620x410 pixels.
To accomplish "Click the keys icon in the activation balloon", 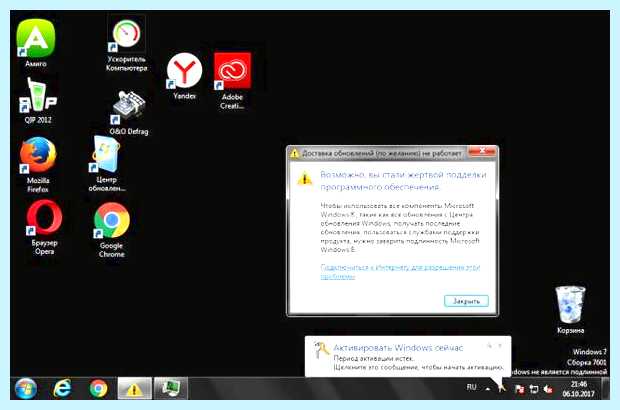I will click(x=321, y=350).
